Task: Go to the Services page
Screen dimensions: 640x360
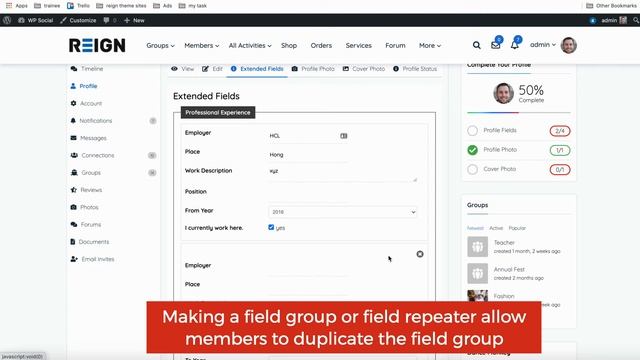Action: 358,45
